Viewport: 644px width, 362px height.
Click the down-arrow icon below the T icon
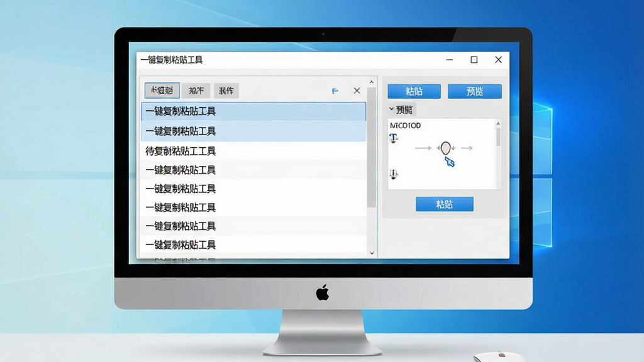[394, 175]
